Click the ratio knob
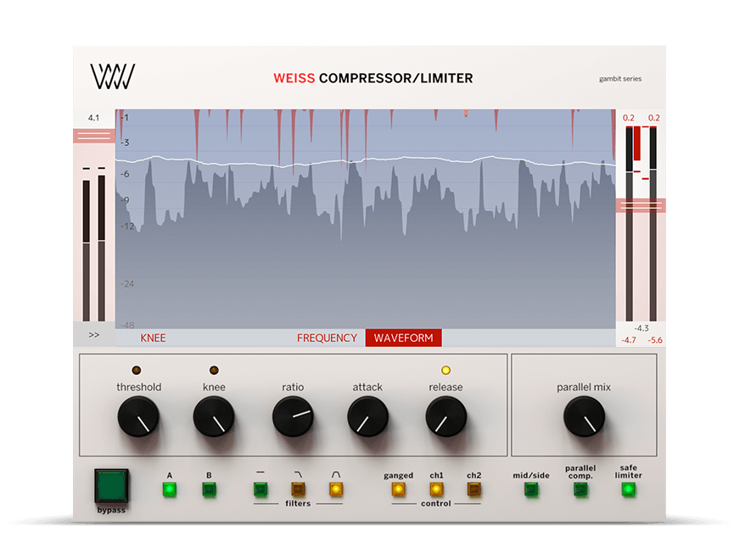This screenshot has height=560, width=734. pyautogui.click(x=293, y=417)
